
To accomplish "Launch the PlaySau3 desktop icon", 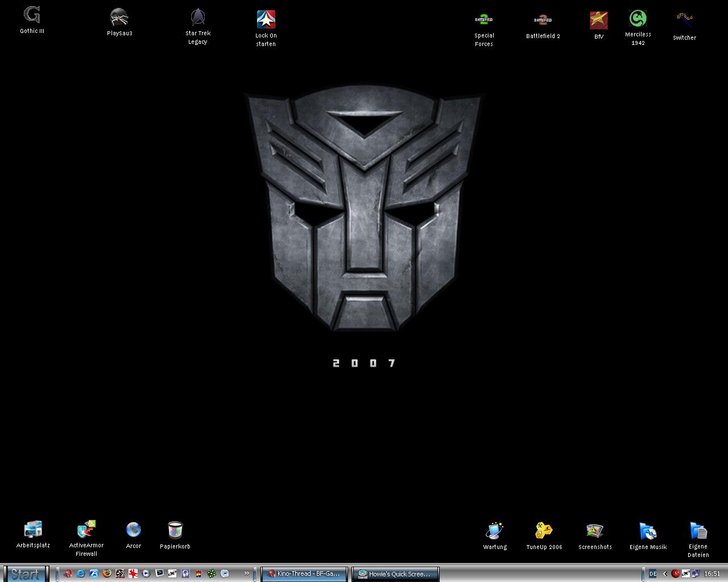I will tap(119, 23).
